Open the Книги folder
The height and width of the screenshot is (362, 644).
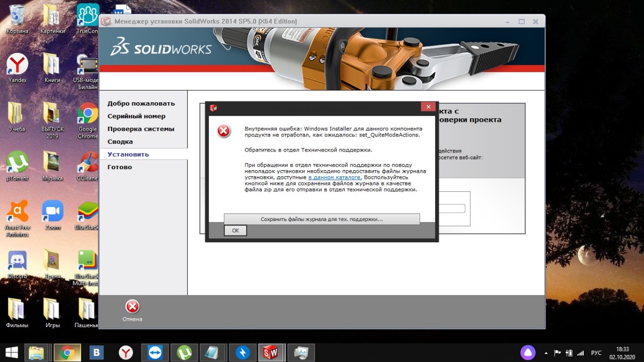click(x=52, y=68)
